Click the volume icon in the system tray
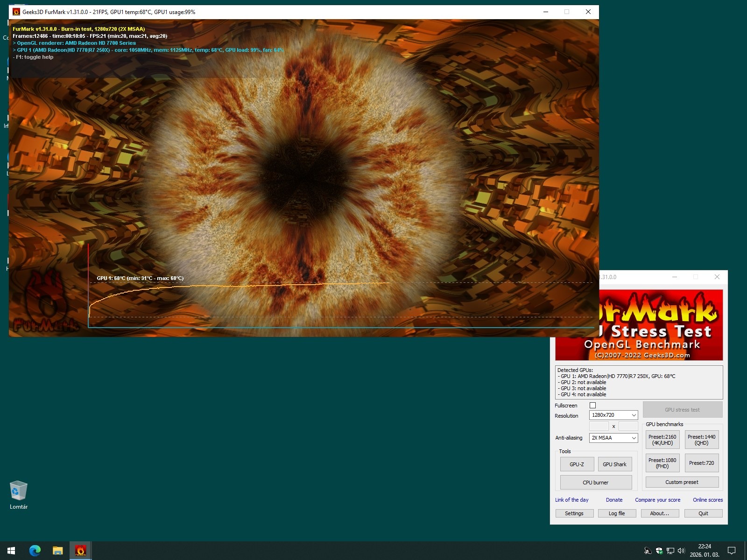The height and width of the screenshot is (560, 747). point(681,551)
